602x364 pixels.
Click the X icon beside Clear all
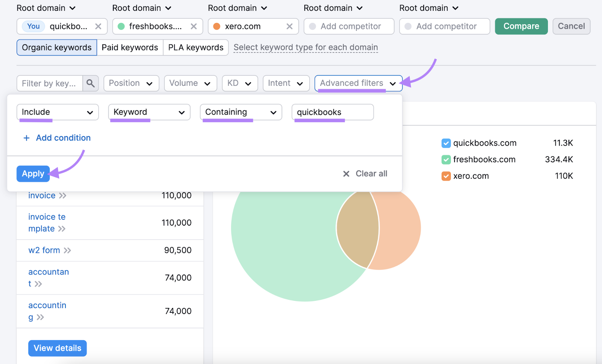pos(346,174)
